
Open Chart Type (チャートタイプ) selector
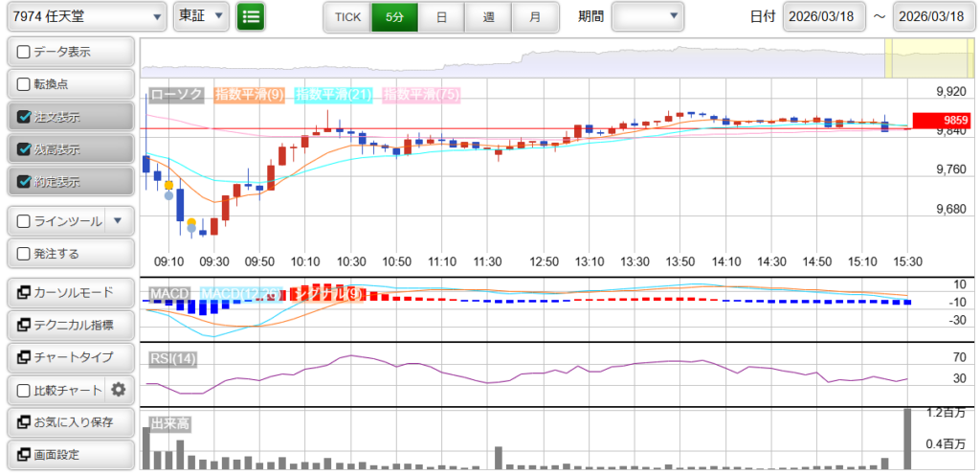coord(71,357)
